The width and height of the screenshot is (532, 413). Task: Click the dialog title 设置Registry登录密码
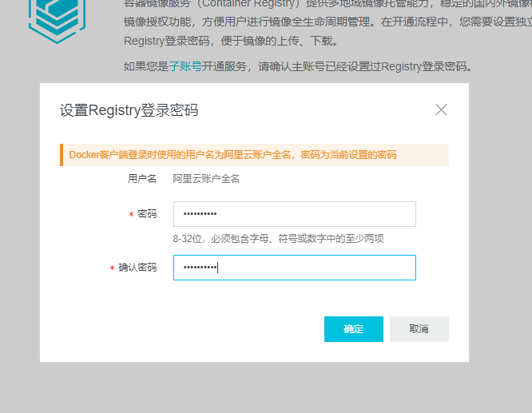[x=129, y=110]
